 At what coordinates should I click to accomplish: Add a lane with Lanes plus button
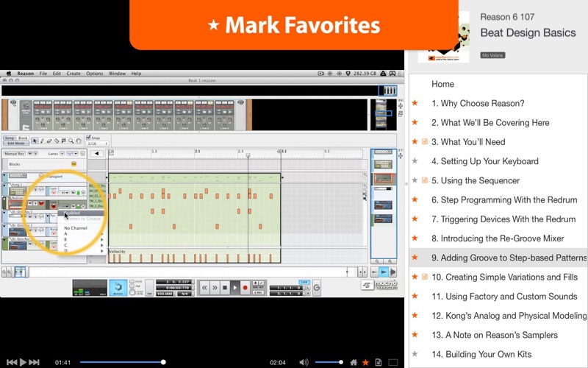tap(62, 154)
